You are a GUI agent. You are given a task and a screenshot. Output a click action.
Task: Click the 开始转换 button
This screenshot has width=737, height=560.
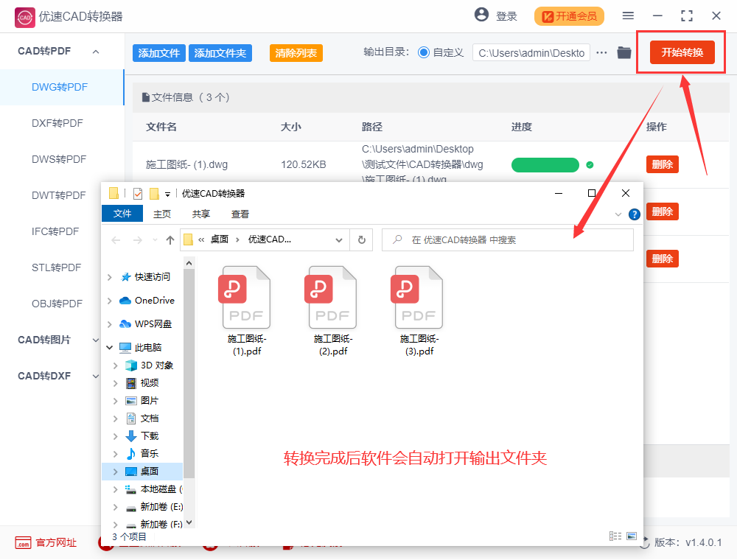tap(681, 52)
